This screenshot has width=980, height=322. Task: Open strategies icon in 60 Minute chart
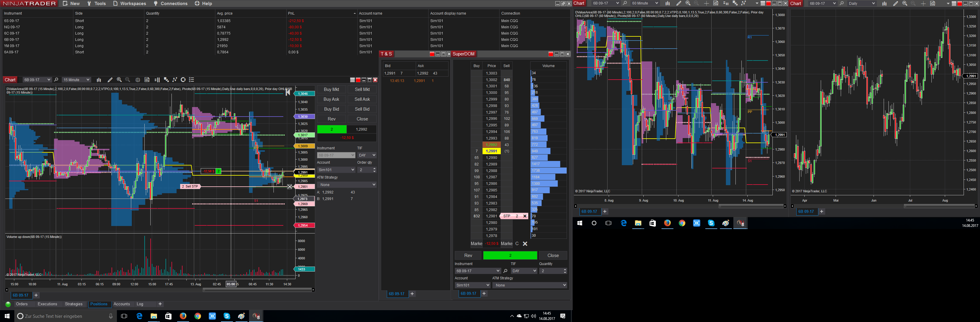[x=743, y=3]
